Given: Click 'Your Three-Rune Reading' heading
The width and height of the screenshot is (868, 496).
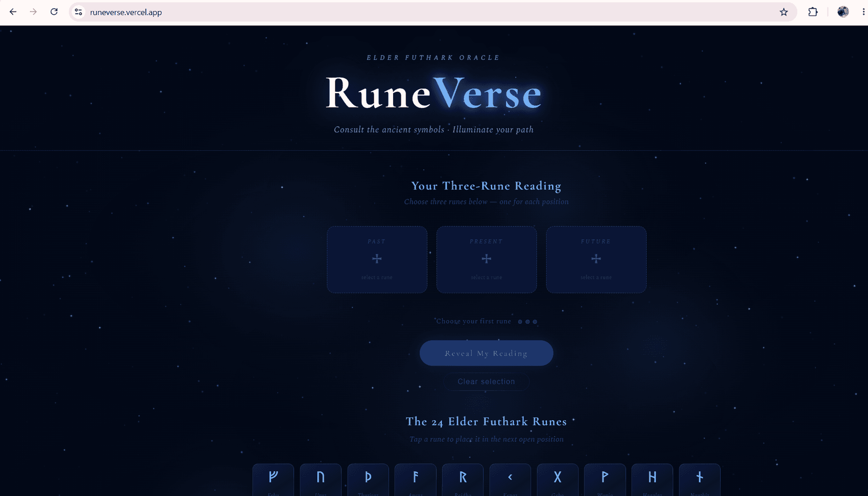Looking at the screenshot, I should pos(486,186).
